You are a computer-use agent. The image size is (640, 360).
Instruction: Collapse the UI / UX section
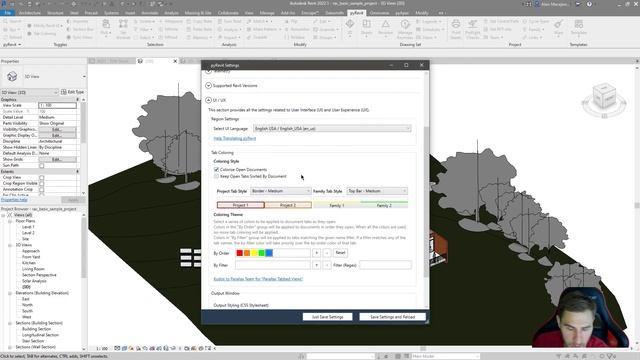208,100
